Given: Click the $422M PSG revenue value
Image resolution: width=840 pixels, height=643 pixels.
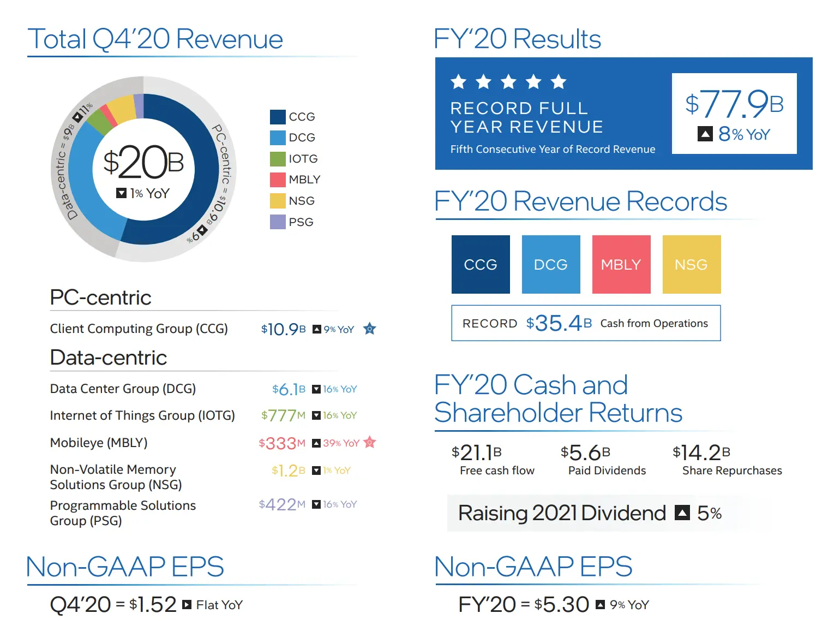Looking at the screenshot, I should pos(282,504).
